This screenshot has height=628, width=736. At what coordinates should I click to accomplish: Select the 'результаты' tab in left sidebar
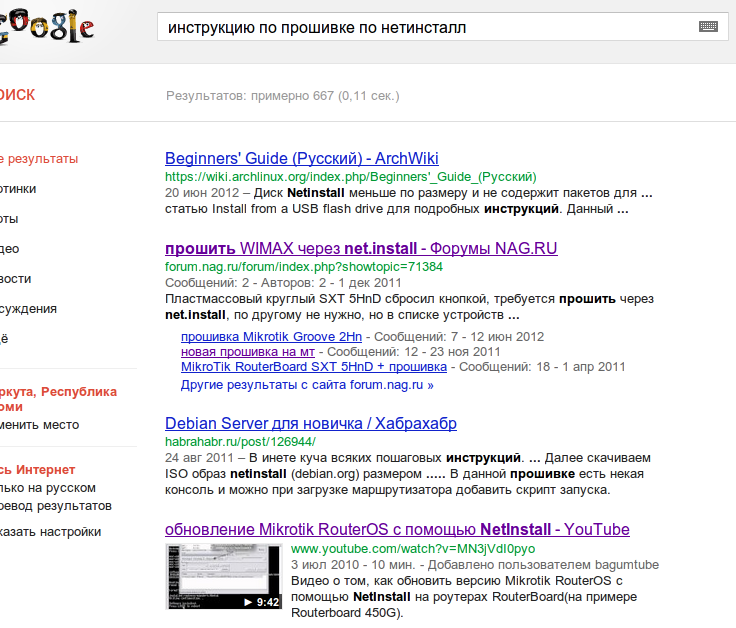[39, 159]
